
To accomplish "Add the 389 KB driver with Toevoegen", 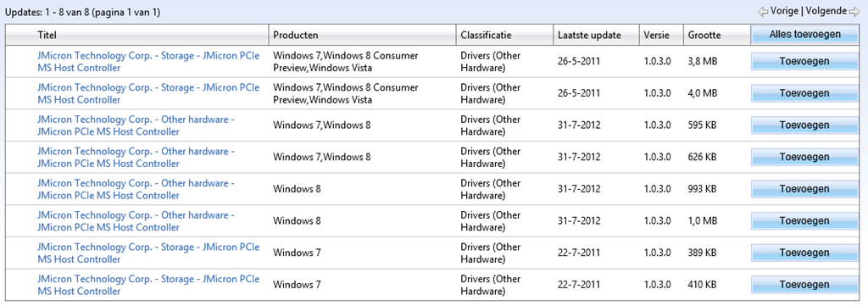I will tap(805, 253).
